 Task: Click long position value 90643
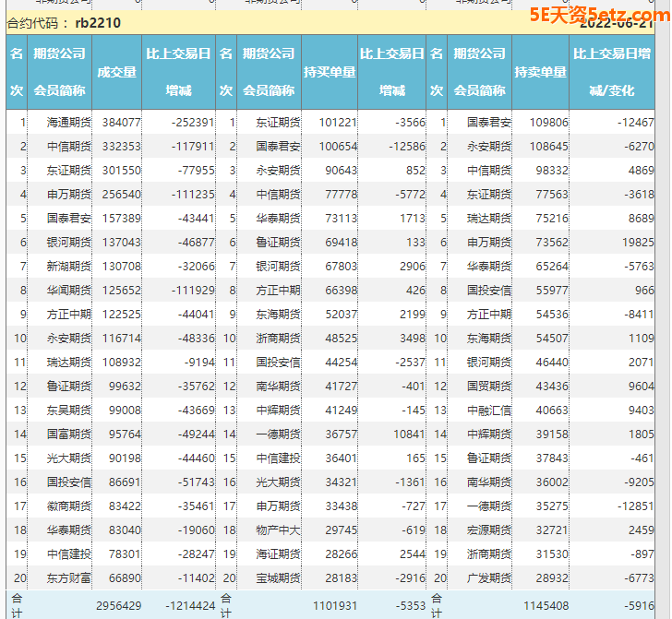[341, 171]
